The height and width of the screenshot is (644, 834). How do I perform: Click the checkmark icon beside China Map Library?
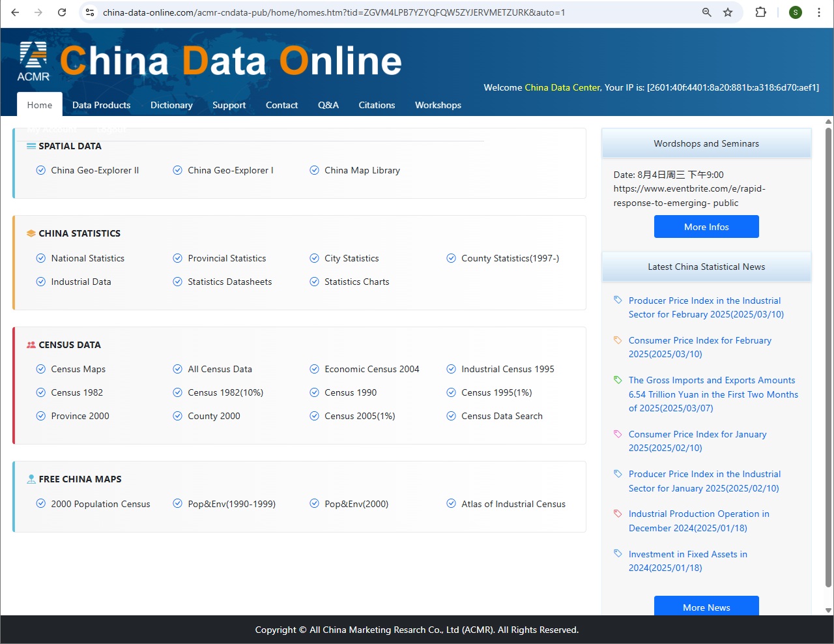pyautogui.click(x=315, y=170)
